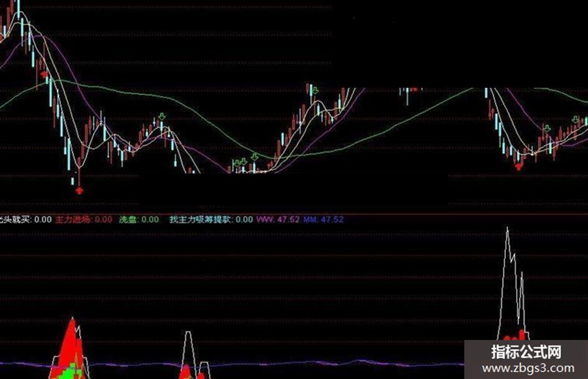Click the rightmost of three clustered green arrows

coord(254,156)
